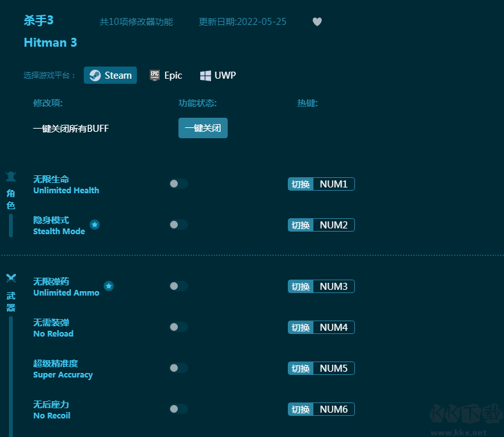504x437 pixels.
Task: Switch on the No Reload toggle
Action: [x=178, y=327]
